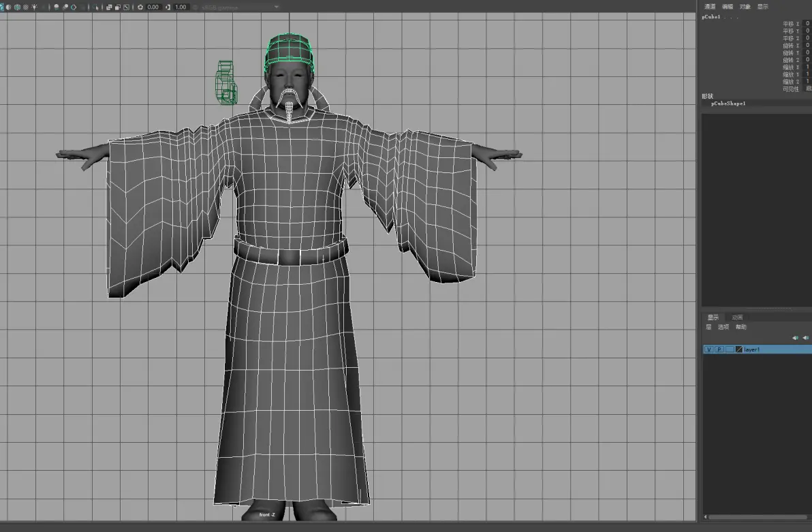Switch to the 动画 (Animation) layer tab

pyautogui.click(x=738, y=317)
